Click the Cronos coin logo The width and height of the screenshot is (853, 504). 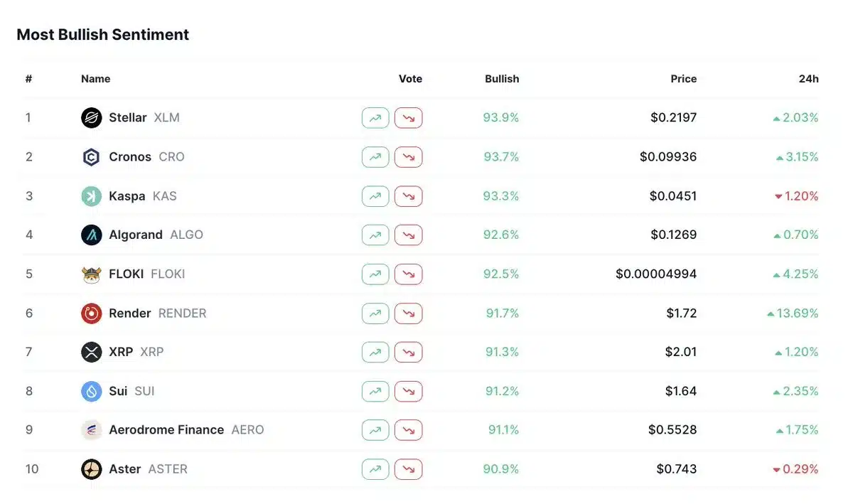[x=92, y=156]
